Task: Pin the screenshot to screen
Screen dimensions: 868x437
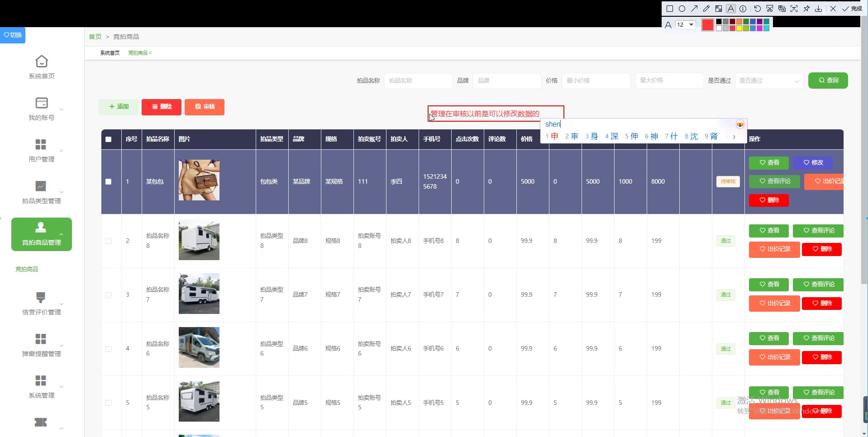Action: 806,9
